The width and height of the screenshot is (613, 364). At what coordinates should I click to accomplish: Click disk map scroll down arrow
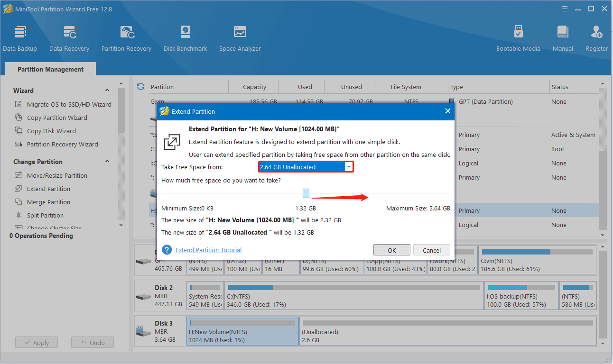pyautogui.click(x=603, y=344)
